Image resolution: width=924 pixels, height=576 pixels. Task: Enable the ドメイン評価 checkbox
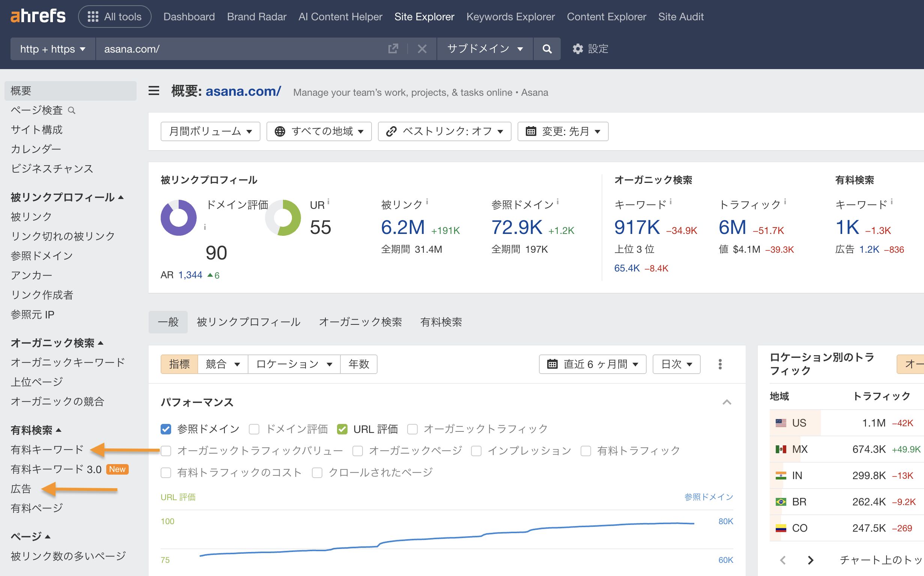[x=254, y=429]
